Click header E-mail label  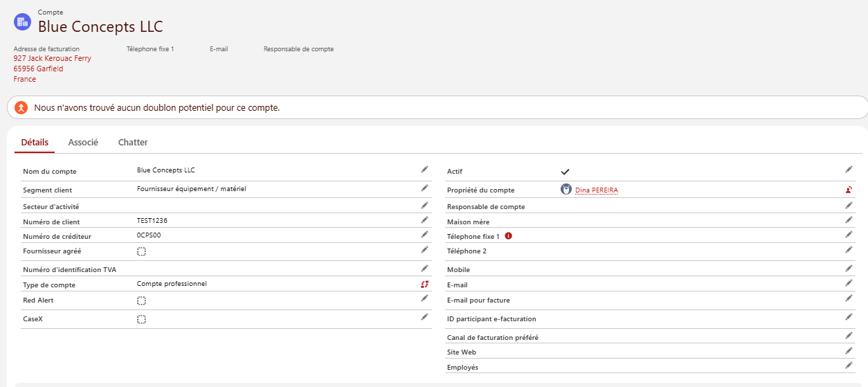219,49
